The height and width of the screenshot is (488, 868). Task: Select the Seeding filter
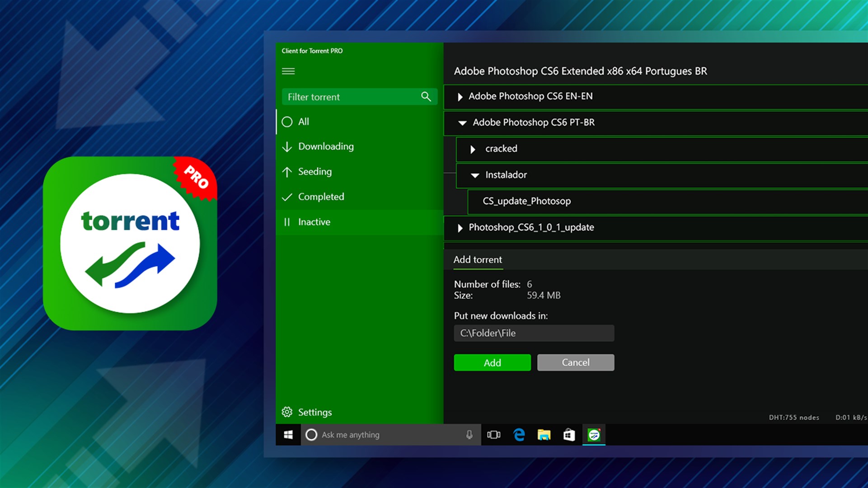(x=314, y=172)
